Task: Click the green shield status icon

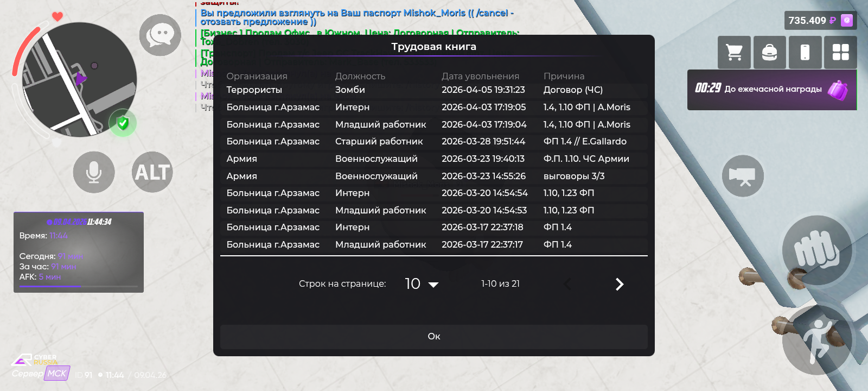Action: click(123, 123)
